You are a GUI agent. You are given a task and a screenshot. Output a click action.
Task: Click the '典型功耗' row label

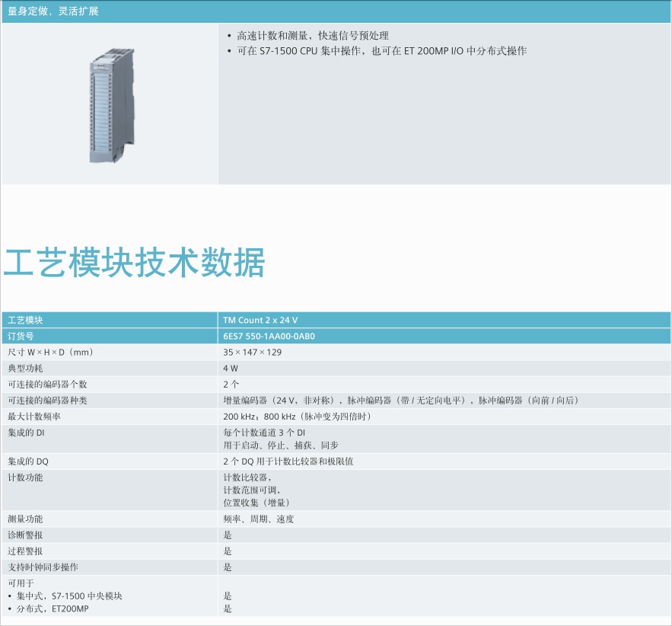coord(25,369)
